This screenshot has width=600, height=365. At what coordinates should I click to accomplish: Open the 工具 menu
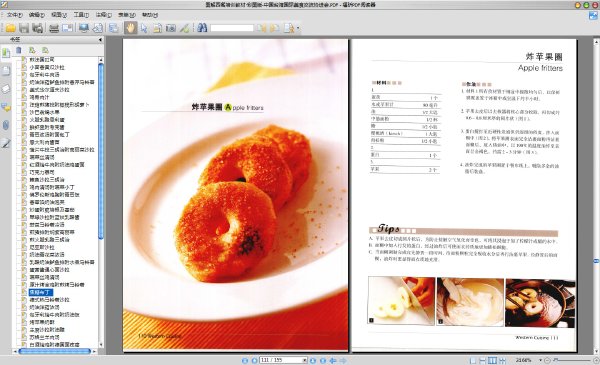81,15
